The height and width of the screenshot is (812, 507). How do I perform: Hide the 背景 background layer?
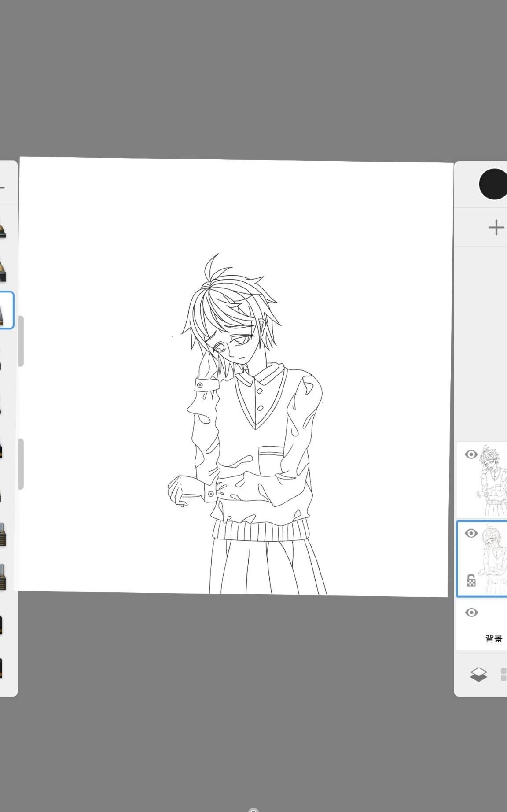tap(471, 613)
